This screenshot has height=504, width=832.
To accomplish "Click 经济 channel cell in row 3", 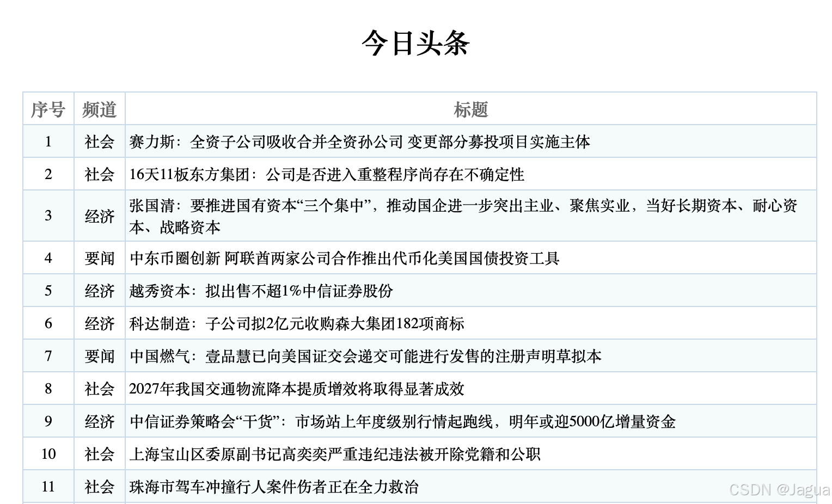I will click(100, 216).
